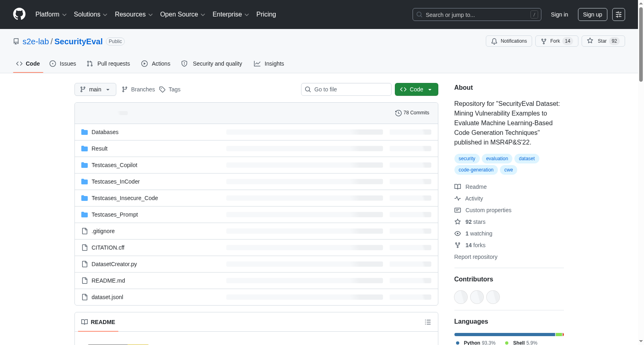Screen dimensions: 644x345
Task: Click the Sign up button
Action: point(592,14)
